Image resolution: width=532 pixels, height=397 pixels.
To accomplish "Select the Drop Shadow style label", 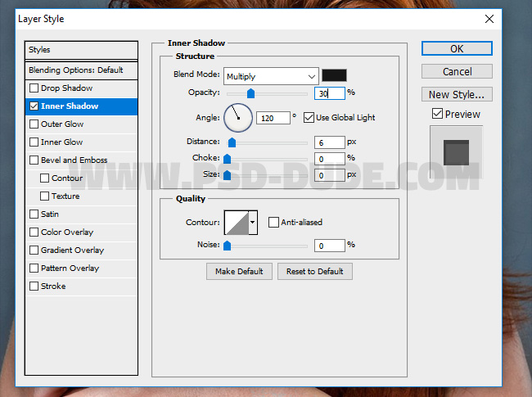I will pyautogui.click(x=66, y=88).
